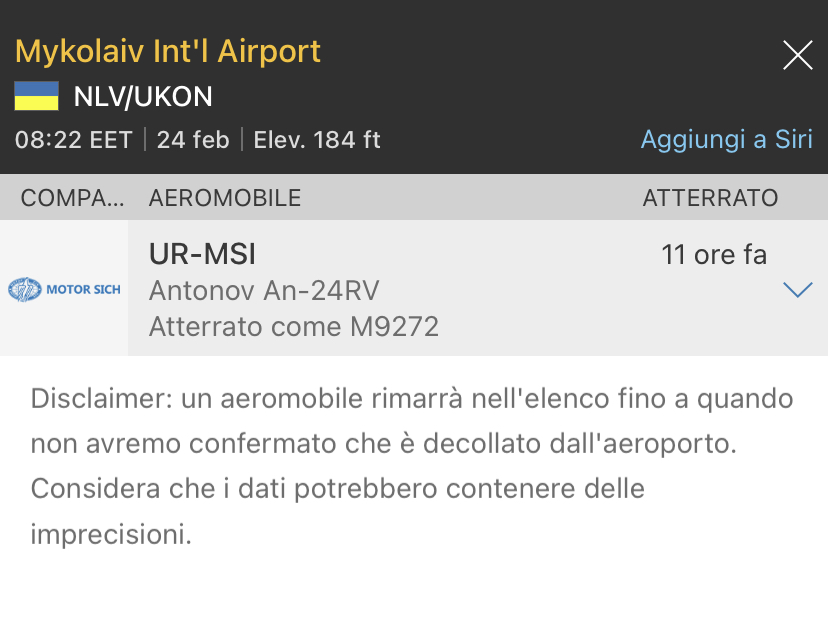Click the 'Considera che i dati' sentence
Screen dimensions: 828x623
tap(337, 489)
